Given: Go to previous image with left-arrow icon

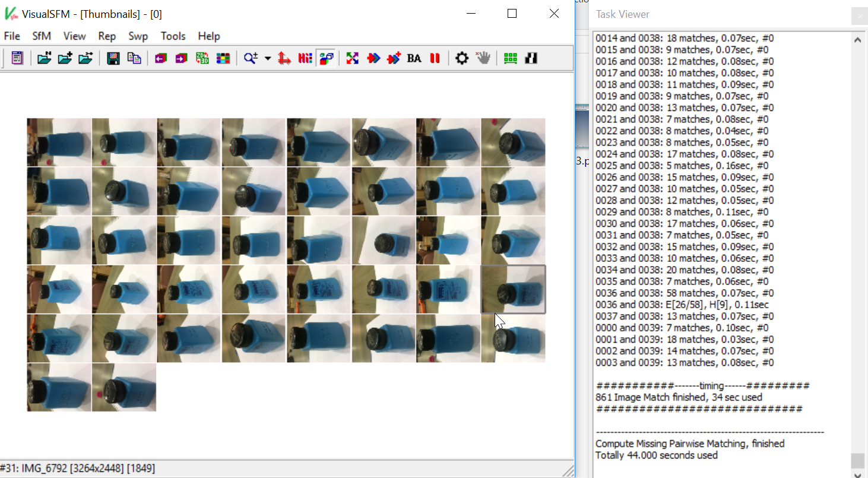Looking at the screenshot, I should 160,58.
